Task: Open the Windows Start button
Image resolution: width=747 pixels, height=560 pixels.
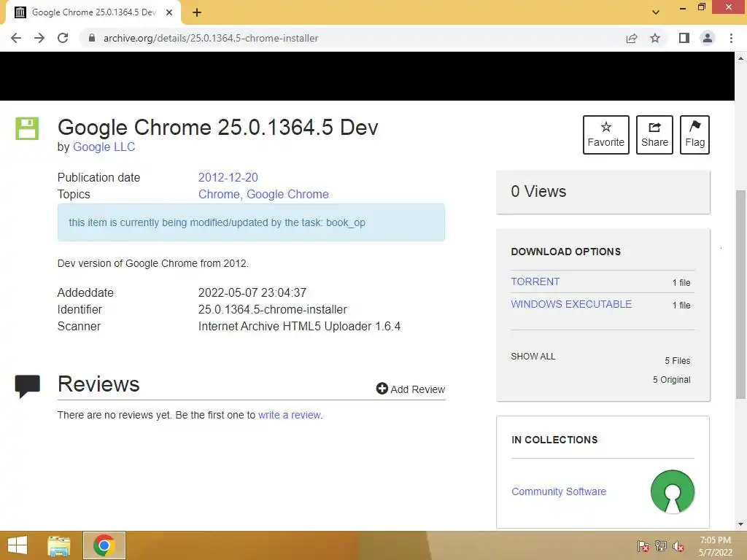Action: [x=18, y=545]
